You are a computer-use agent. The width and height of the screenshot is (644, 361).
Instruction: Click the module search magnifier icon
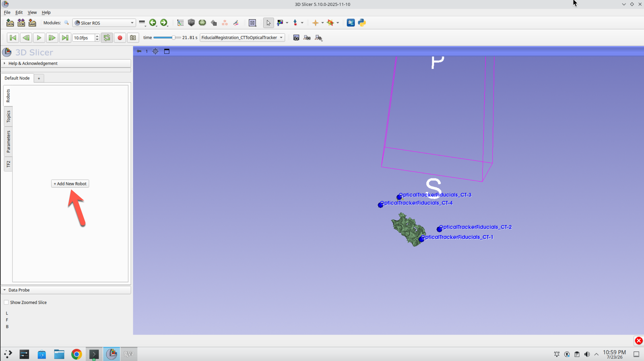(66, 23)
